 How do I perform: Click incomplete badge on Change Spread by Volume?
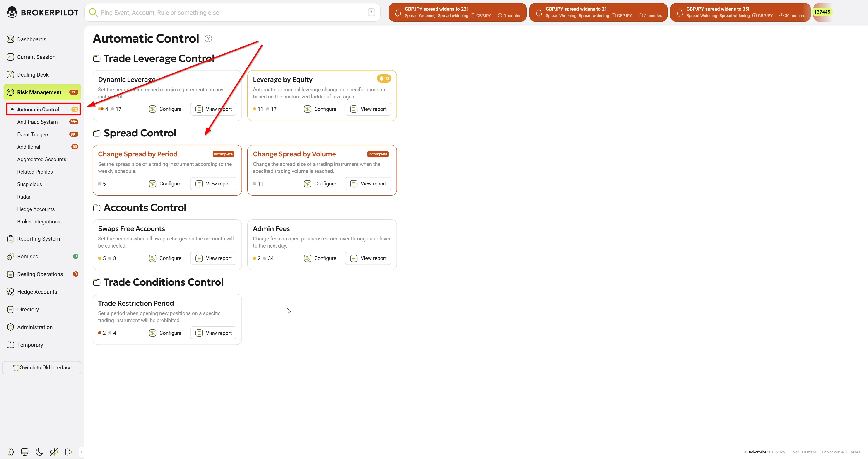(378, 154)
